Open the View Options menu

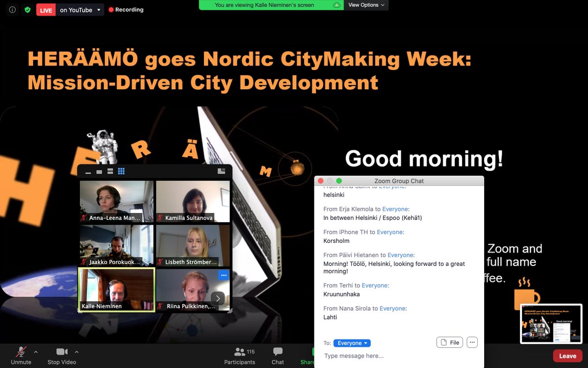(367, 5)
